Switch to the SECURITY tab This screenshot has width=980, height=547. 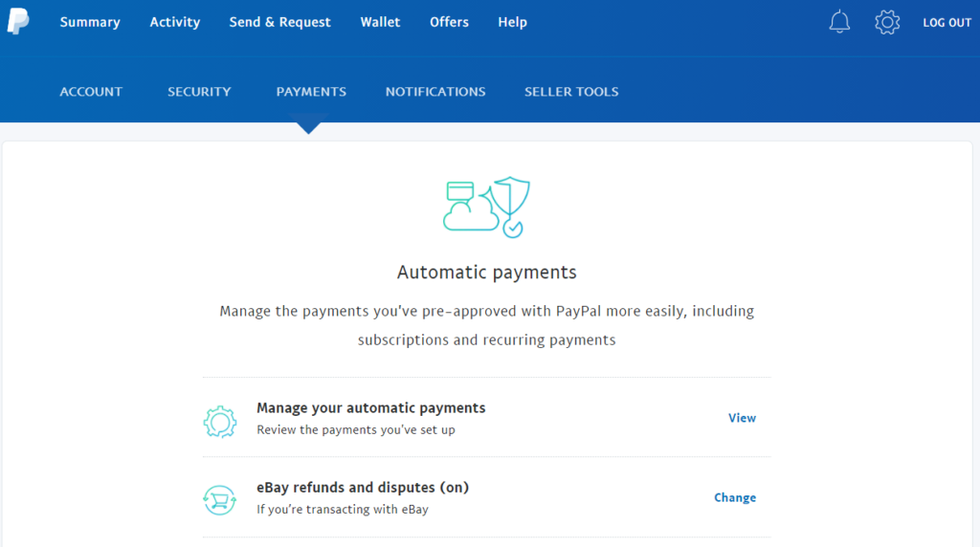tap(199, 92)
